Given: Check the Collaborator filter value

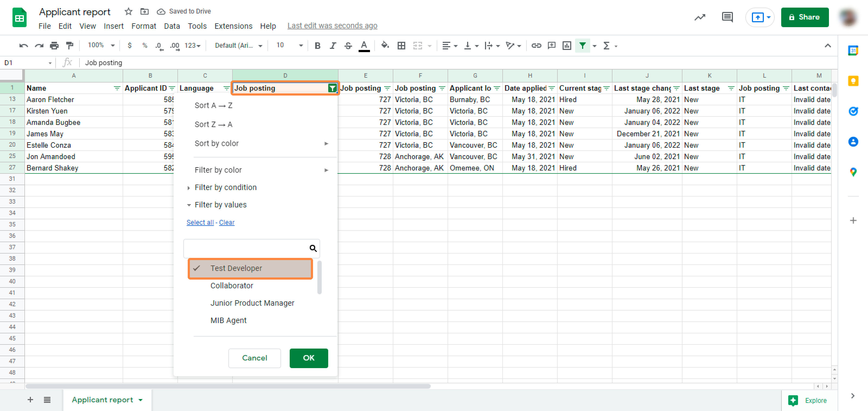Looking at the screenshot, I should tap(231, 286).
